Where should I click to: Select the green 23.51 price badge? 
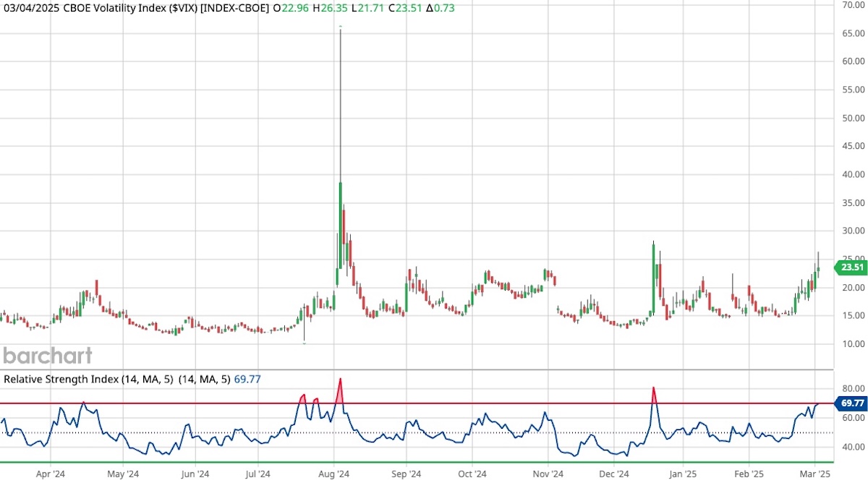pos(851,268)
